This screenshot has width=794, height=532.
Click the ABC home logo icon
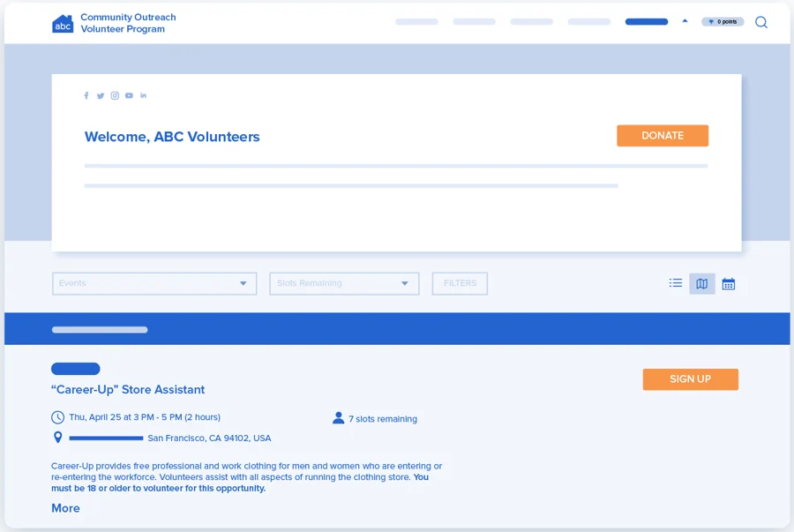pos(62,22)
